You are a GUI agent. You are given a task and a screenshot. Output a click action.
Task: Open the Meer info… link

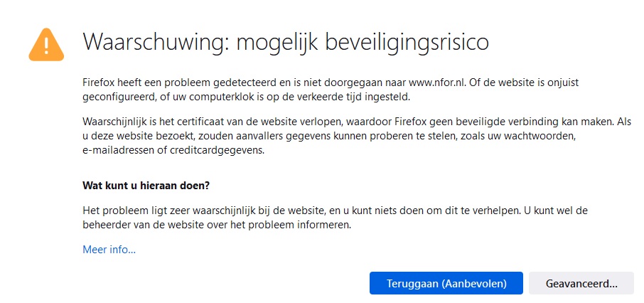coord(109,250)
